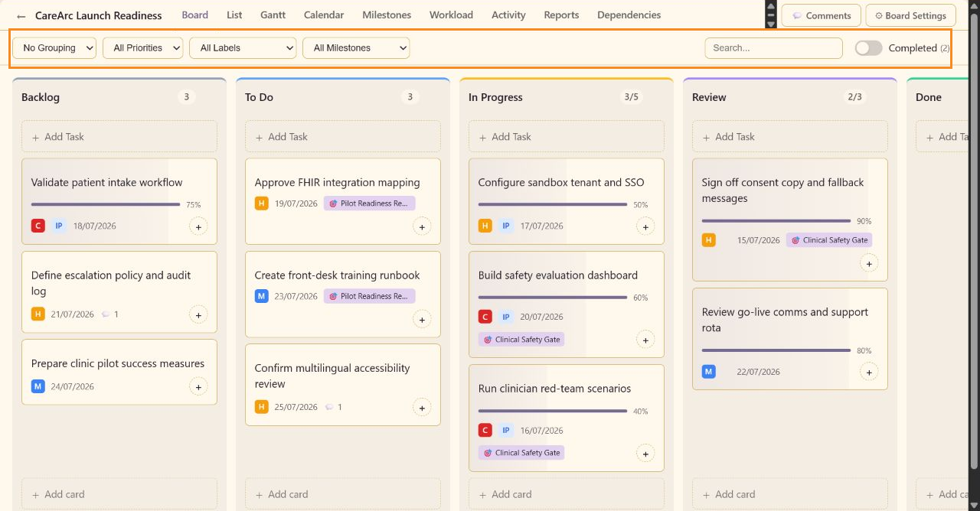Switch to the Milestones tab

(x=387, y=15)
